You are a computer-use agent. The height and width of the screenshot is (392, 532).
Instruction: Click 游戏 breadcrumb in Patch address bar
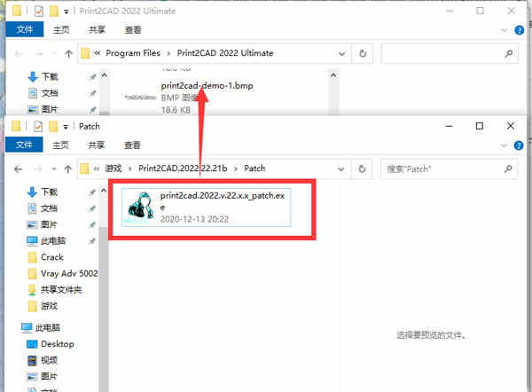113,169
